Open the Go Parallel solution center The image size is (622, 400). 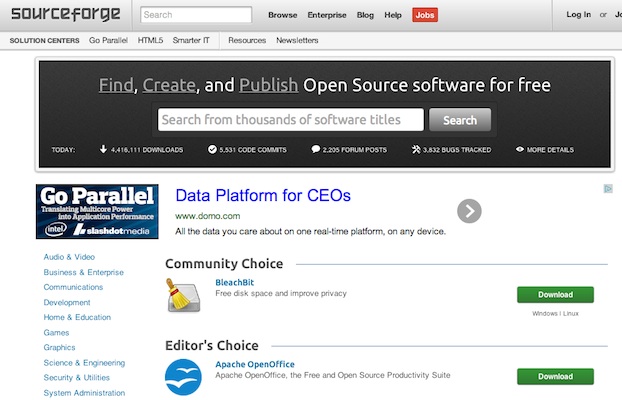(108, 40)
